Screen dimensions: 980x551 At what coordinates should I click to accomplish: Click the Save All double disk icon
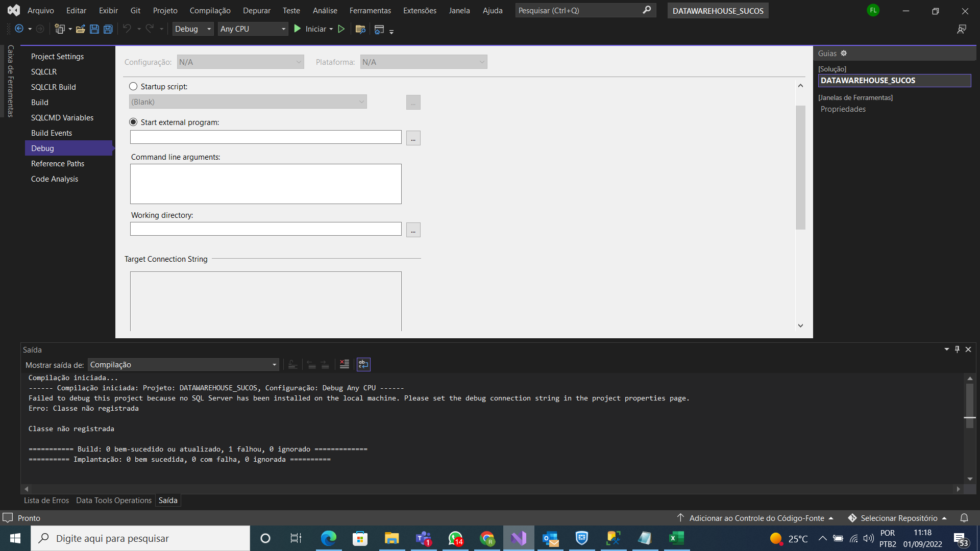point(108,29)
